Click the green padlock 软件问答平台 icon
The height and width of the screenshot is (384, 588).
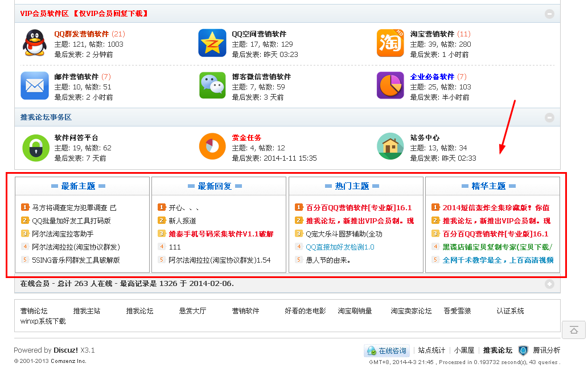click(x=35, y=148)
